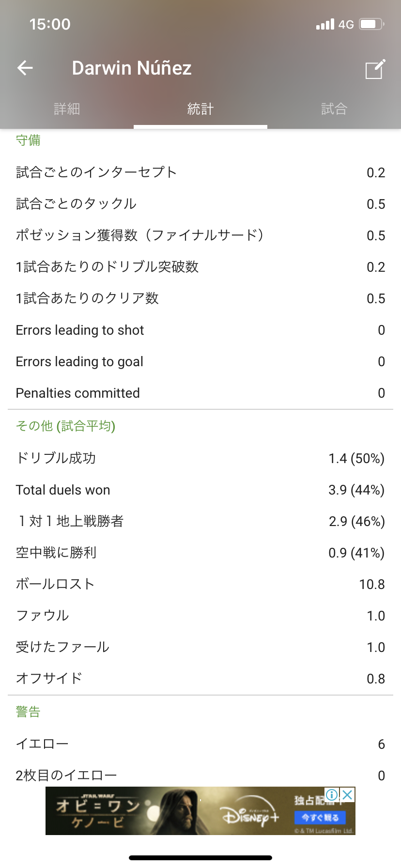
Task: Tap the battery icon in status bar
Action: [x=371, y=24]
